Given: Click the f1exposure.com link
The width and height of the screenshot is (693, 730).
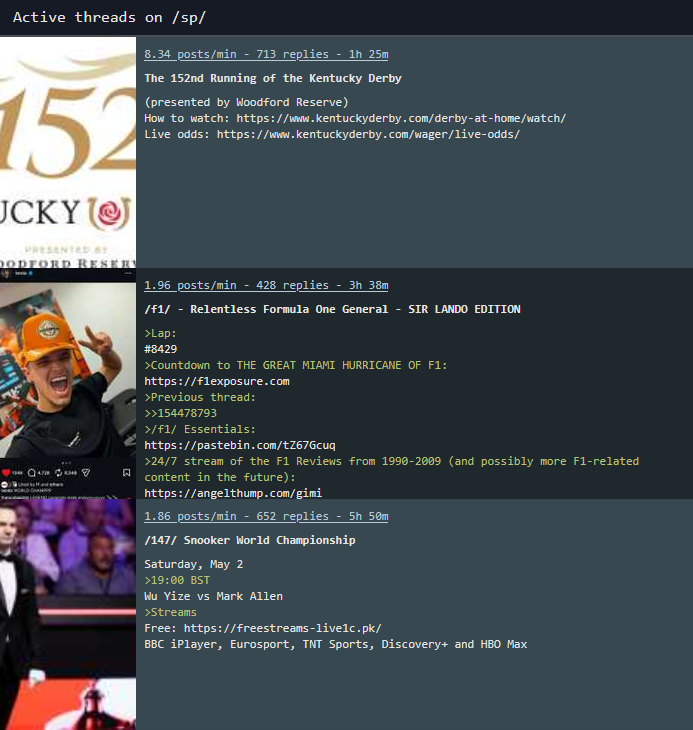Looking at the screenshot, I should tap(217, 381).
